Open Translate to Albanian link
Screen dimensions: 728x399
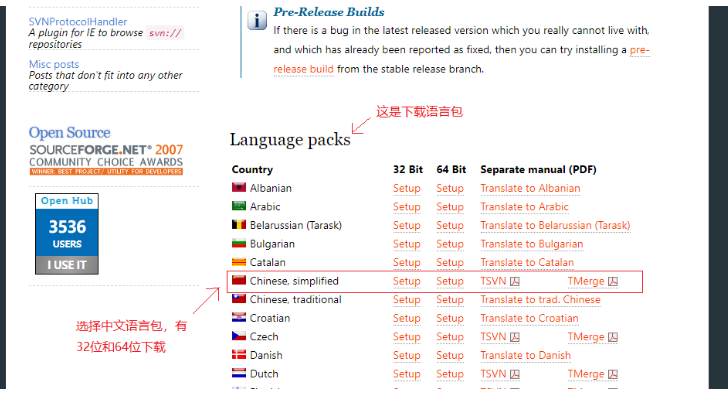pos(530,189)
